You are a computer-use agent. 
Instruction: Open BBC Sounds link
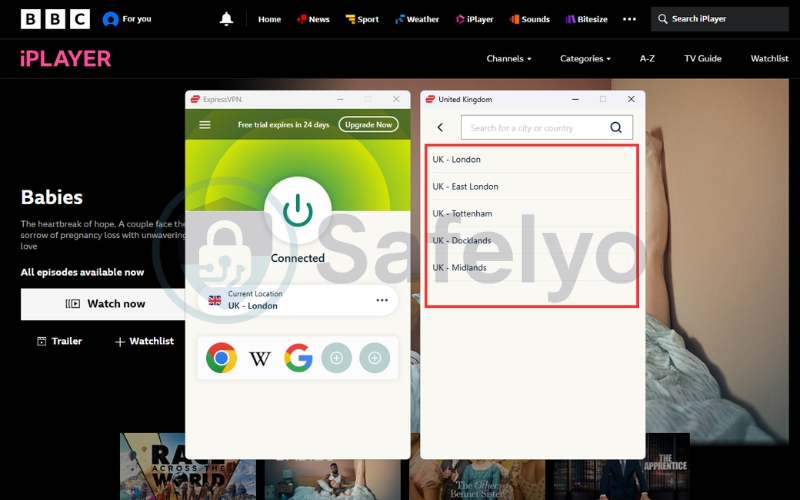click(530, 19)
